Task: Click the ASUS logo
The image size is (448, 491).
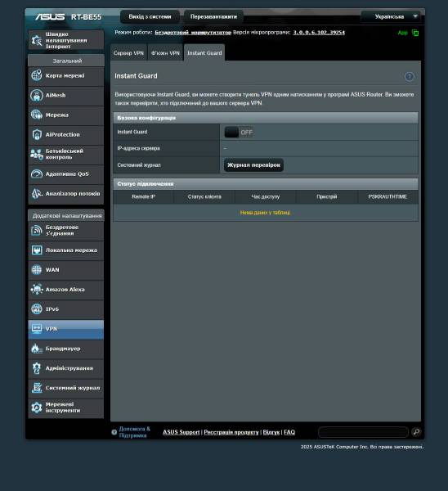Action: (50, 16)
